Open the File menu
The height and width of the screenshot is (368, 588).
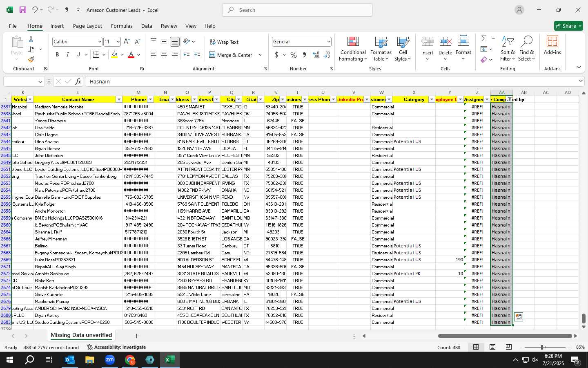[13, 26]
